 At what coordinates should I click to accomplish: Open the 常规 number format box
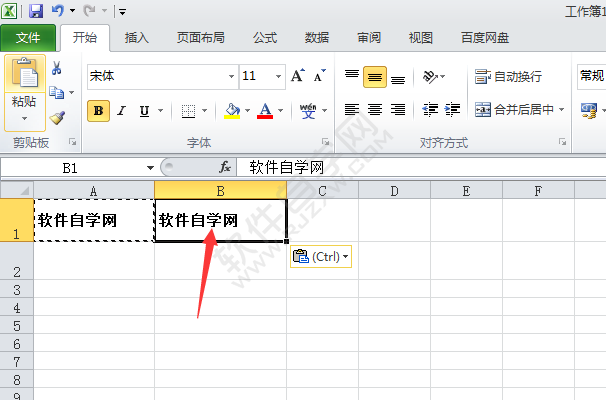tap(592, 77)
